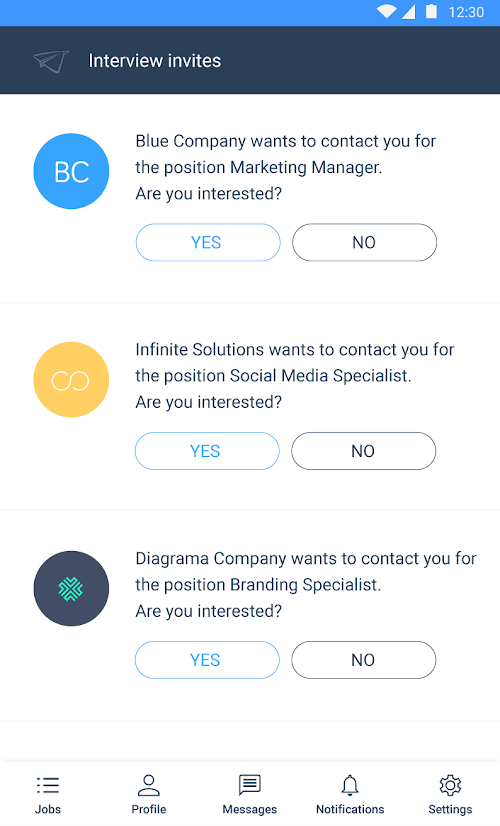
Task: Open the Messages chat icon
Action: pos(250,785)
